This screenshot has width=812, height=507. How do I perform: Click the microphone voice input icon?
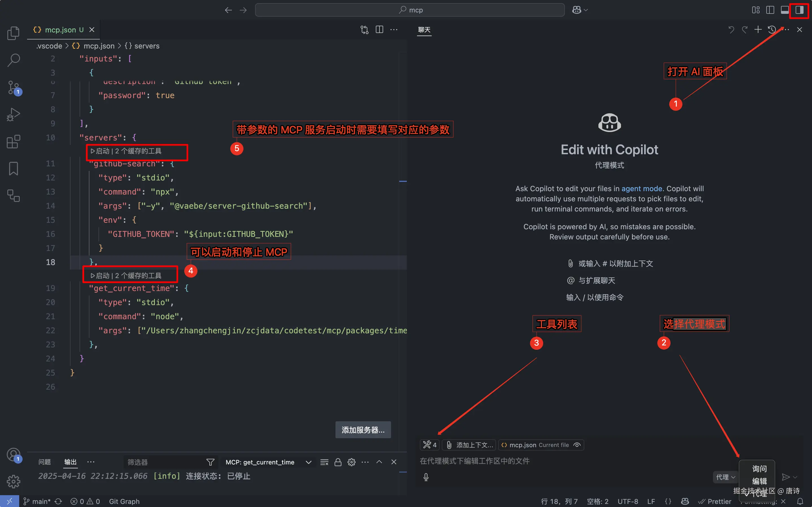(426, 477)
